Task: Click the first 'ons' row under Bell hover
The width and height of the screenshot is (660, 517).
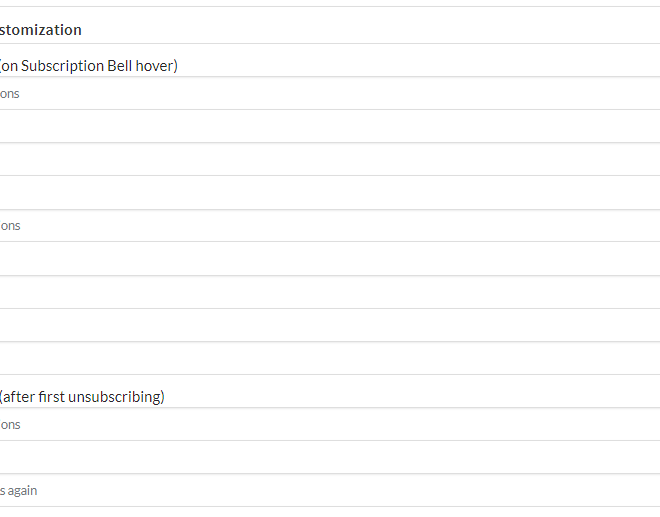Action: [x=330, y=93]
